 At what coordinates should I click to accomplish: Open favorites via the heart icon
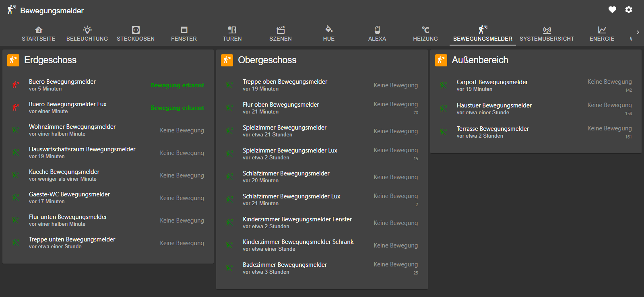point(612,10)
